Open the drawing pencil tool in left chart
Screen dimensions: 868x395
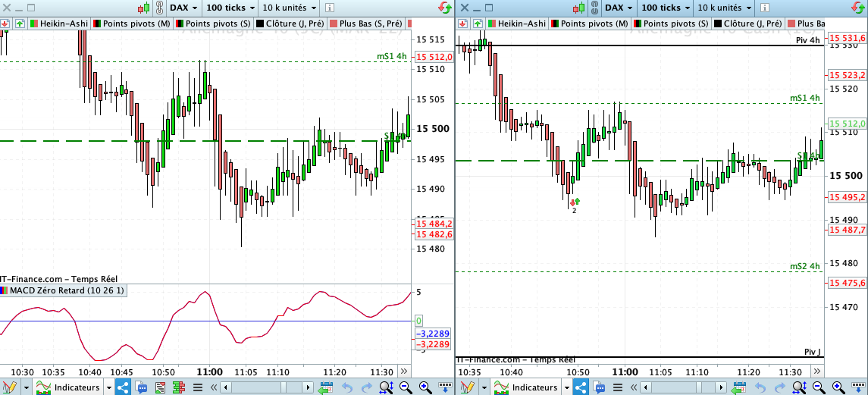pos(9,387)
